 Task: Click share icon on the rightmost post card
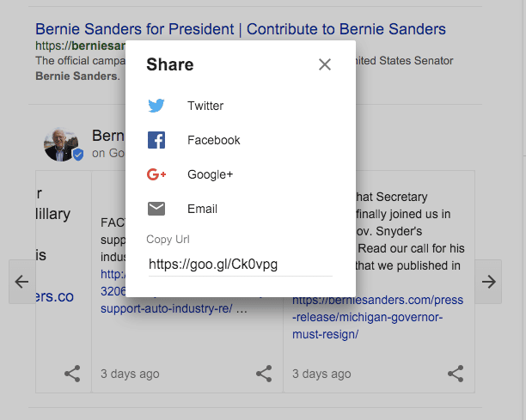point(456,374)
